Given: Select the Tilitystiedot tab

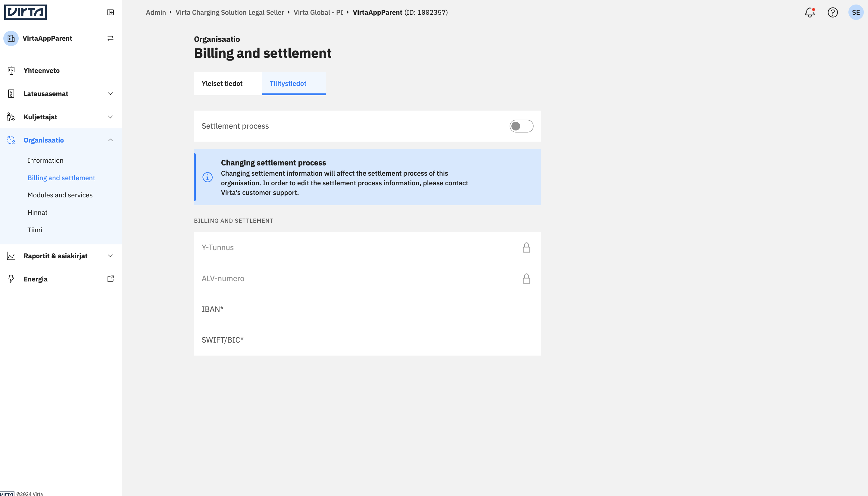Looking at the screenshot, I should click(x=294, y=83).
